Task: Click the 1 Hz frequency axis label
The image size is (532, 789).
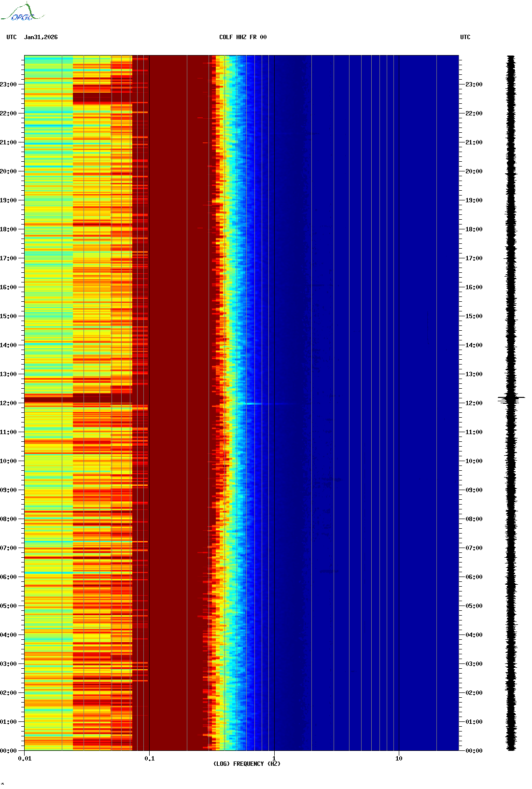Action: point(274,759)
